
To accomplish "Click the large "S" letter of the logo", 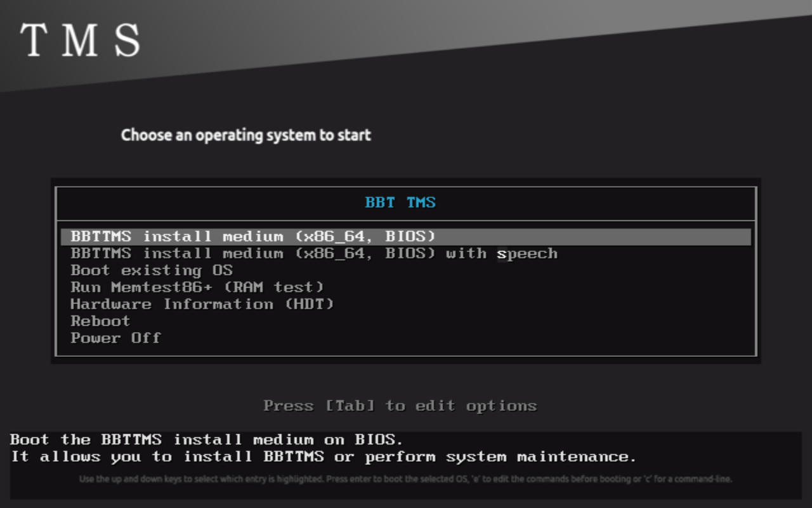I will pyautogui.click(x=127, y=40).
